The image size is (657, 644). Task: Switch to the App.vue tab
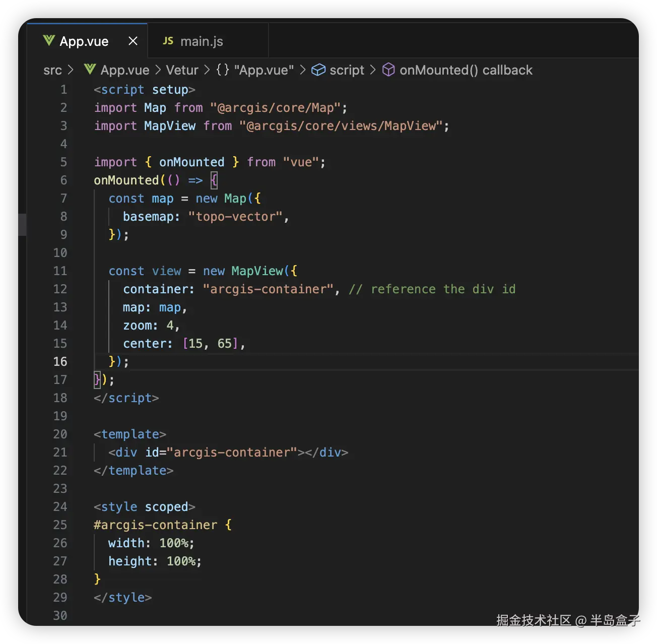point(87,41)
